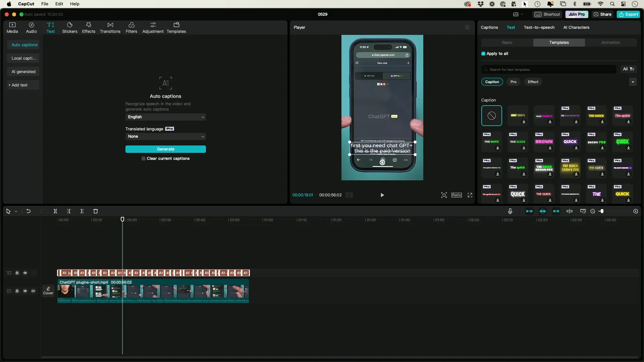Toggle main track magnet snapping icon

(x=529, y=211)
